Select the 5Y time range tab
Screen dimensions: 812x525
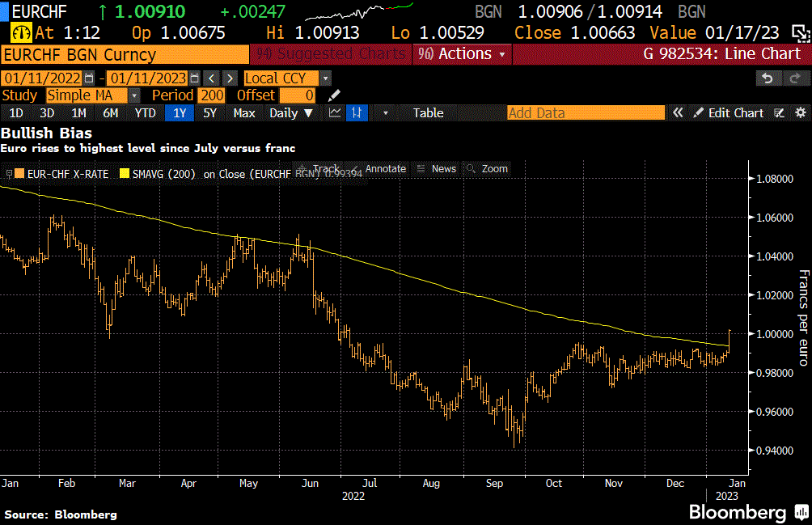[x=209, y=113]
